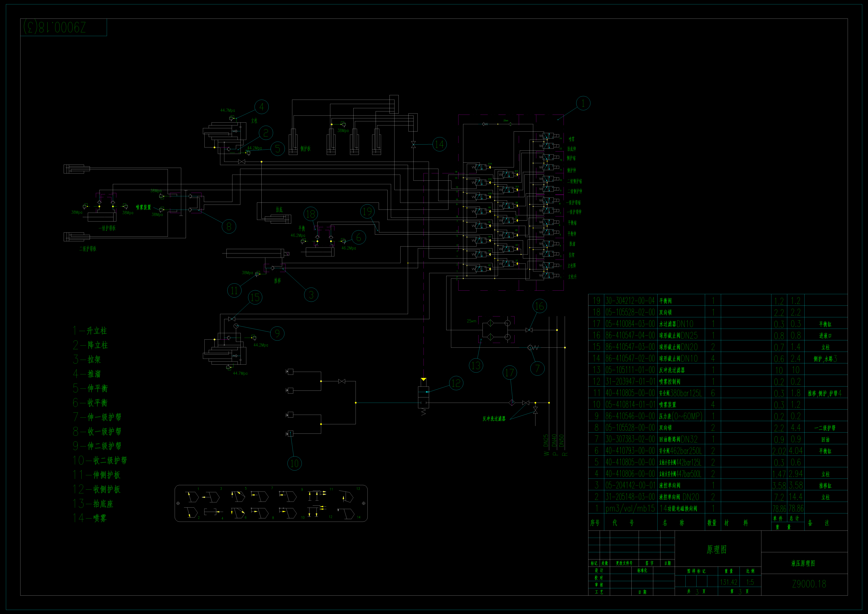Select callout balloon 12 beside the spray control valve
Screen dimensions: 868x614
(x=456, y=383)
